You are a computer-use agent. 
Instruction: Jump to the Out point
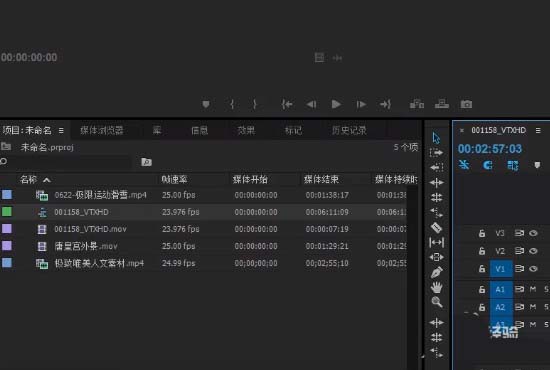385,104
